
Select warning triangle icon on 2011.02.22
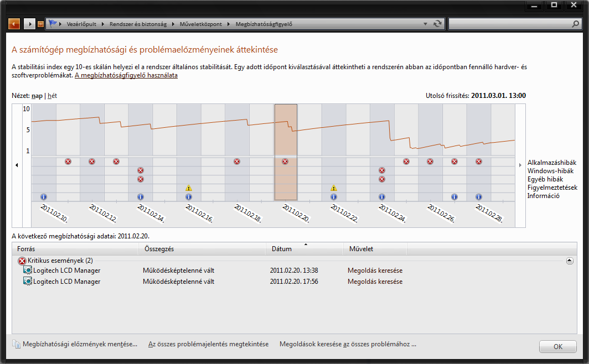pyautogui.click(x=334, y=188)
